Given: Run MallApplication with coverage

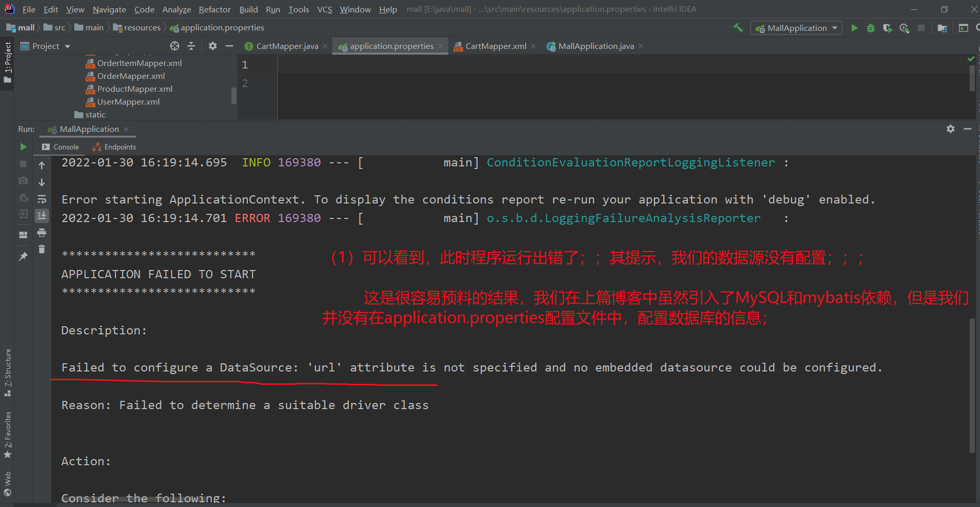Looking at the screenshot, I should point(887,28).
